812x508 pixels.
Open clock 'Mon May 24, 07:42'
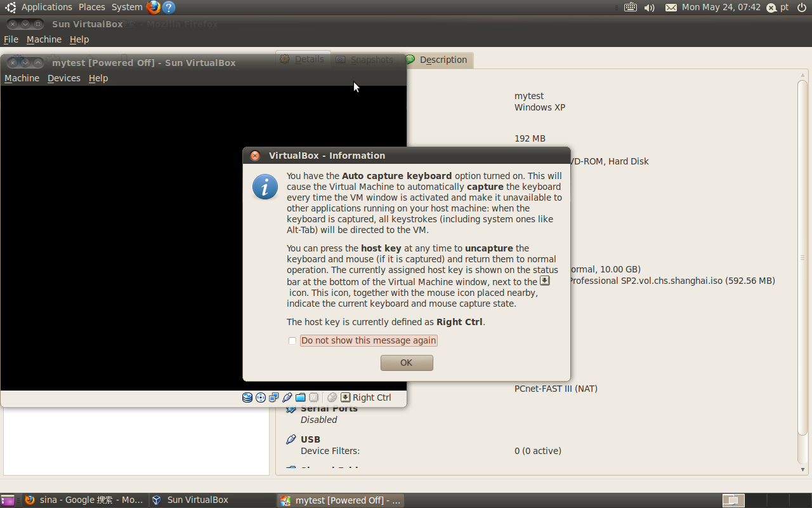(x=721, y=7)
